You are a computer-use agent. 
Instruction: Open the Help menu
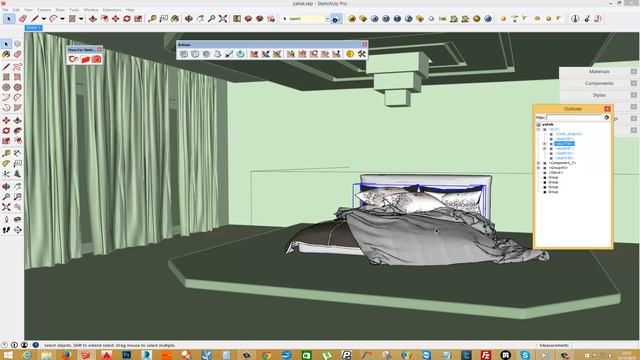point(130,9)
